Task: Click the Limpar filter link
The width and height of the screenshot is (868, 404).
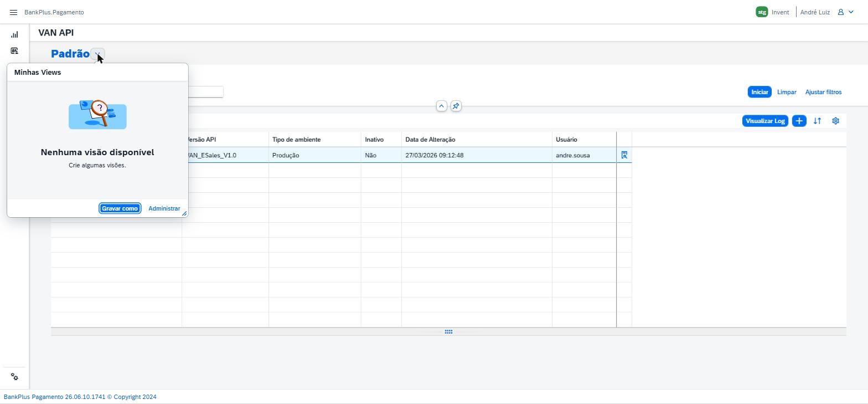Action: [x=787, y=92]
